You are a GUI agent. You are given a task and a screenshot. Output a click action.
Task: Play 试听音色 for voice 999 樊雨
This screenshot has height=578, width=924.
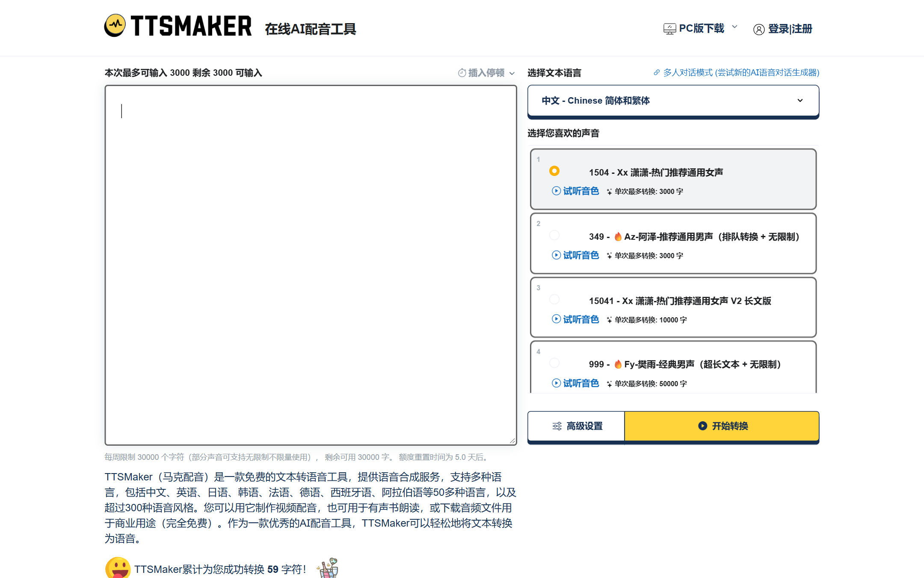click(x=575, y=383)
